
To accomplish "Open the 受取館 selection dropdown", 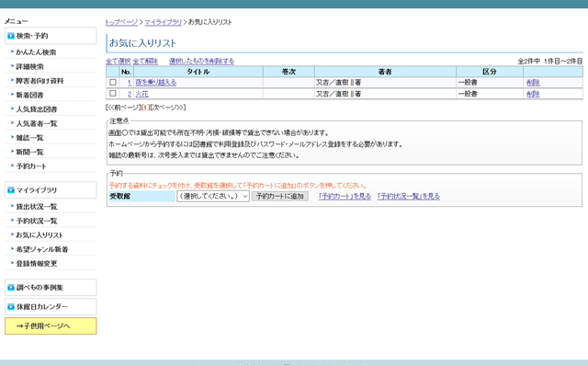I will click(213, 196).
